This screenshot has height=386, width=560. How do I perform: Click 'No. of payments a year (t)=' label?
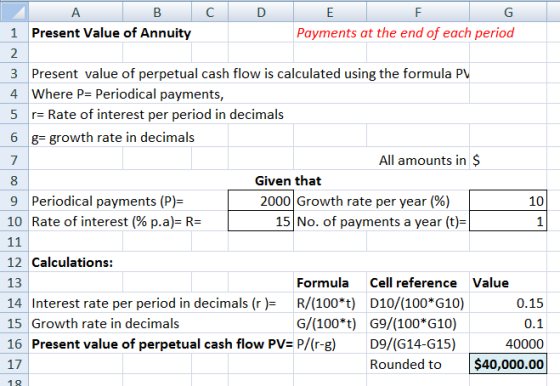[381, 221]
